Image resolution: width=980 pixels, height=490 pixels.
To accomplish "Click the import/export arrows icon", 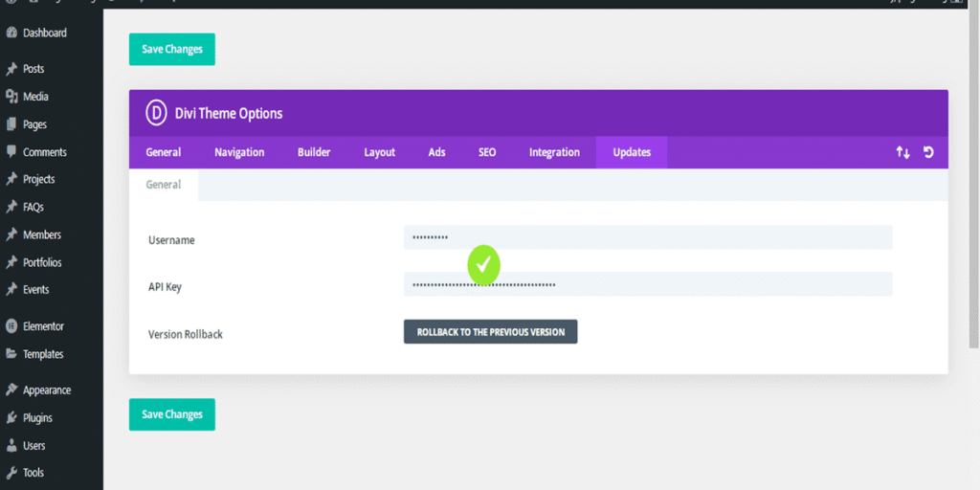I will 902,152.
